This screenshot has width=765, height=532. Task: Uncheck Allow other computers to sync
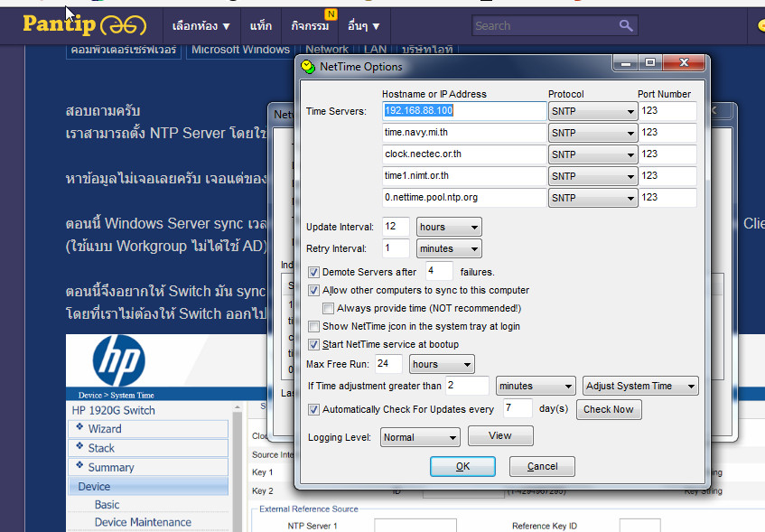(313, 291)
